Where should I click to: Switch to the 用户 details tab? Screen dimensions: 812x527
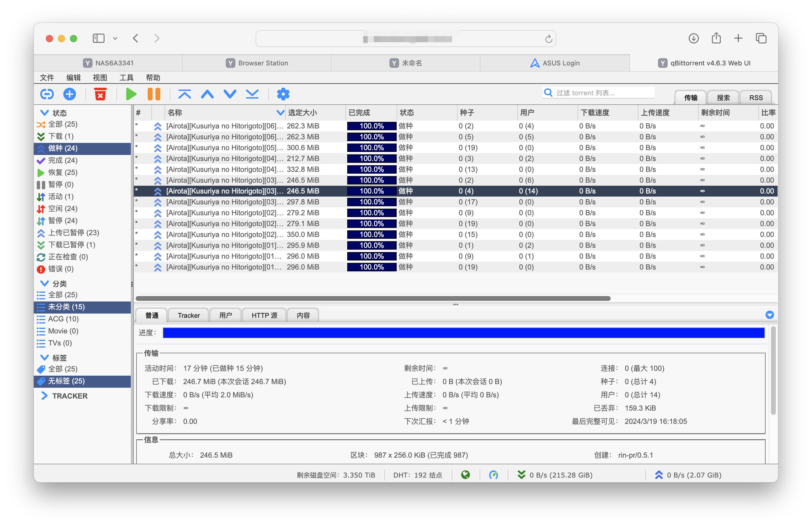point(225,315)
